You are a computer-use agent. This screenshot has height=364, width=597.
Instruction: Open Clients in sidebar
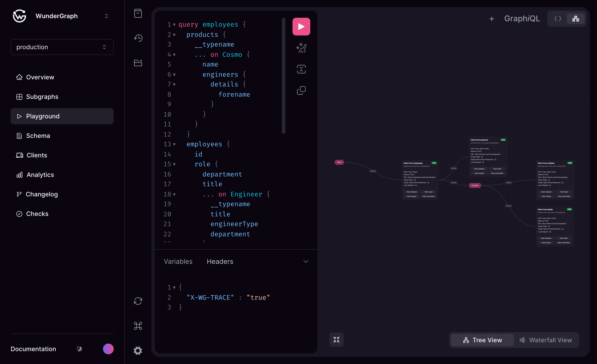pyautogui.click(x=62, y=155)
